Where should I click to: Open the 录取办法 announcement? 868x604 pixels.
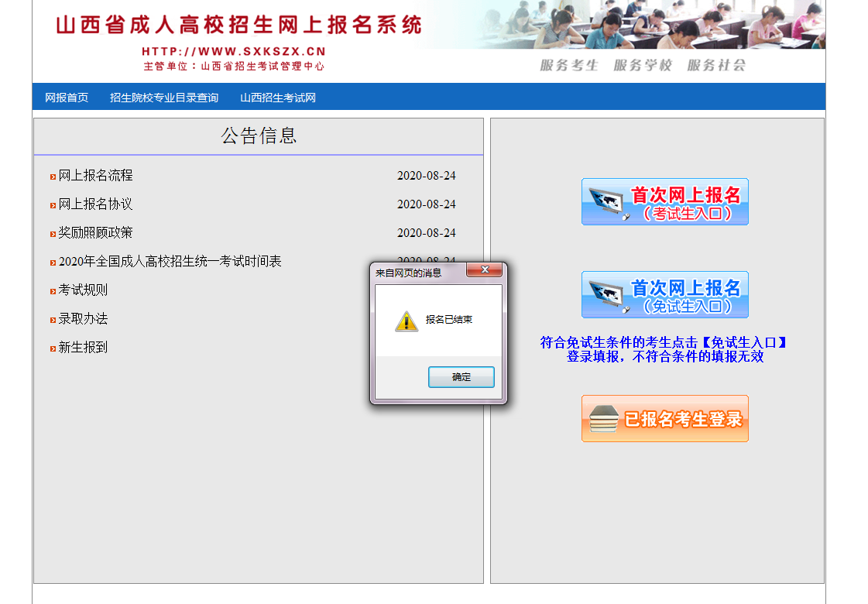(84, 319)
